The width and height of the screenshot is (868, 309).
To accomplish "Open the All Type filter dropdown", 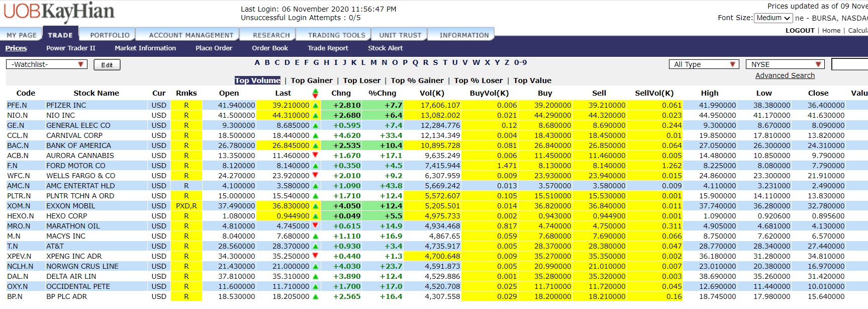I will click(704, 64).
